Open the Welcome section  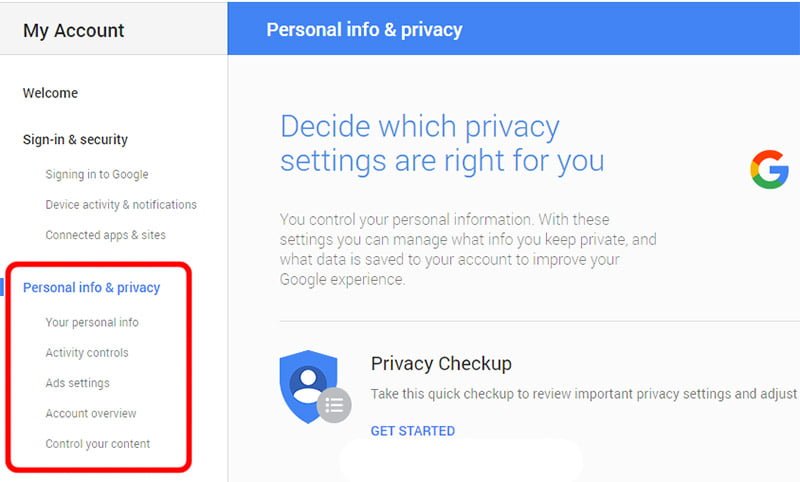50,93
